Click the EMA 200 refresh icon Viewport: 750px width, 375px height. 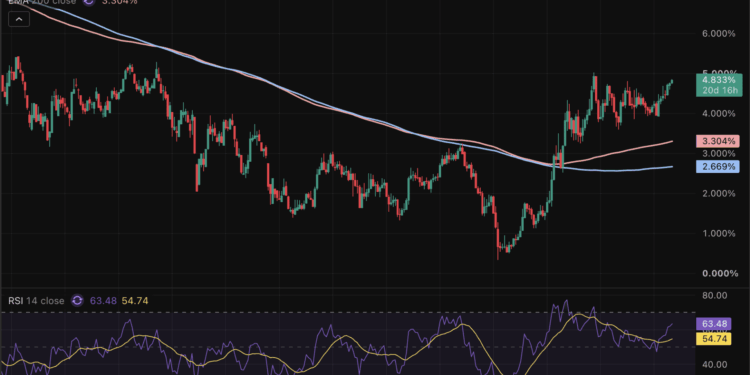click(88, 2)
